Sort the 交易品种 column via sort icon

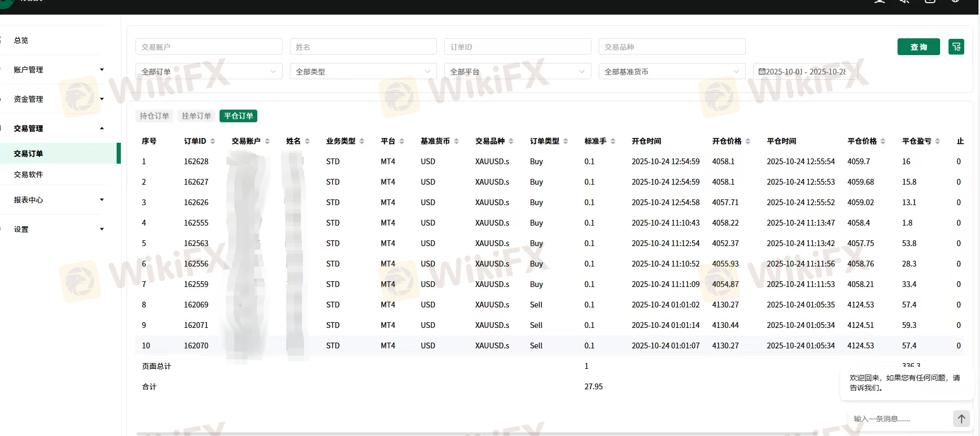511,141
